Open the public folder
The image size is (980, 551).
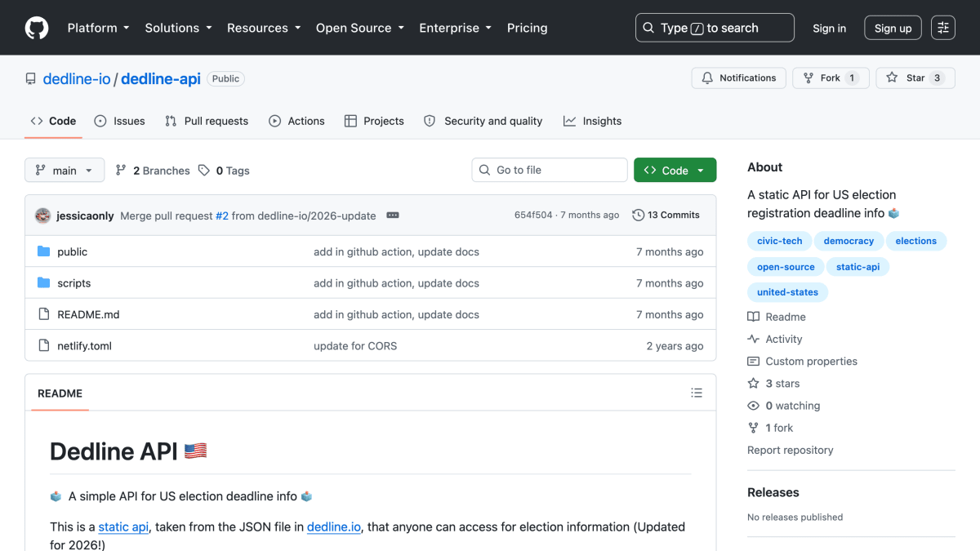[72, 251]
